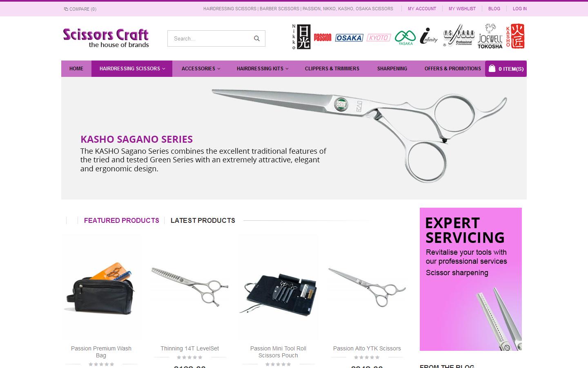Open the Yasaka brand logo
This screenshot has height=368, width=588.
[405, 37]
